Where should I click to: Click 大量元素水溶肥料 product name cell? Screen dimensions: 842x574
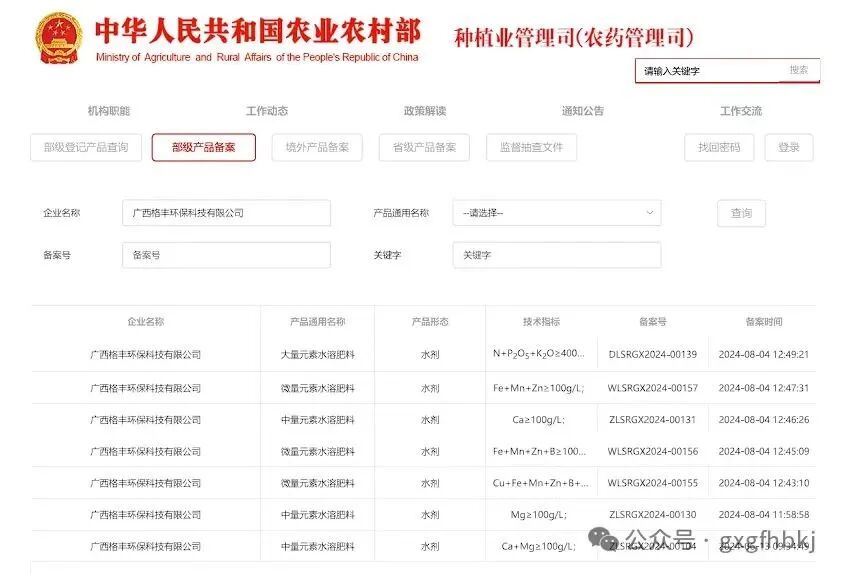[x=317, y=354]
